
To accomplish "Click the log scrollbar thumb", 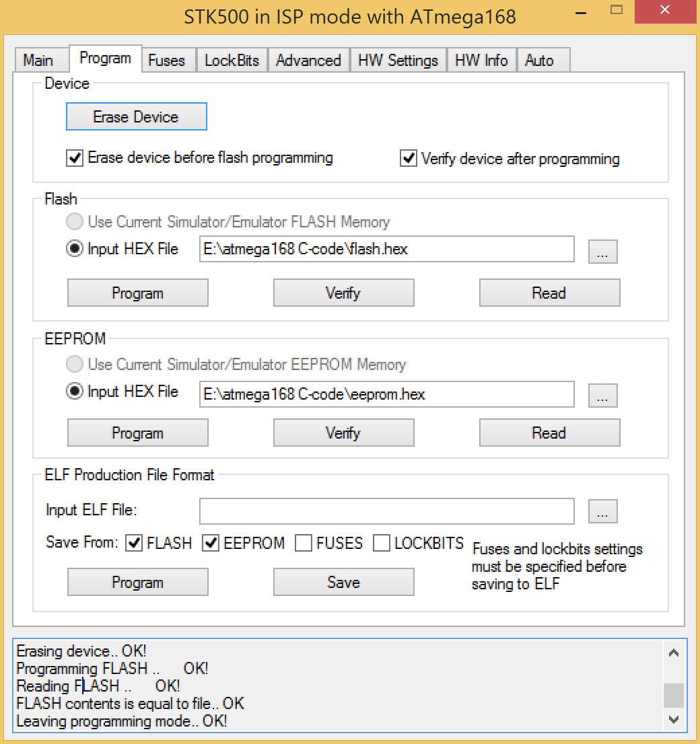I will [673, 695].
